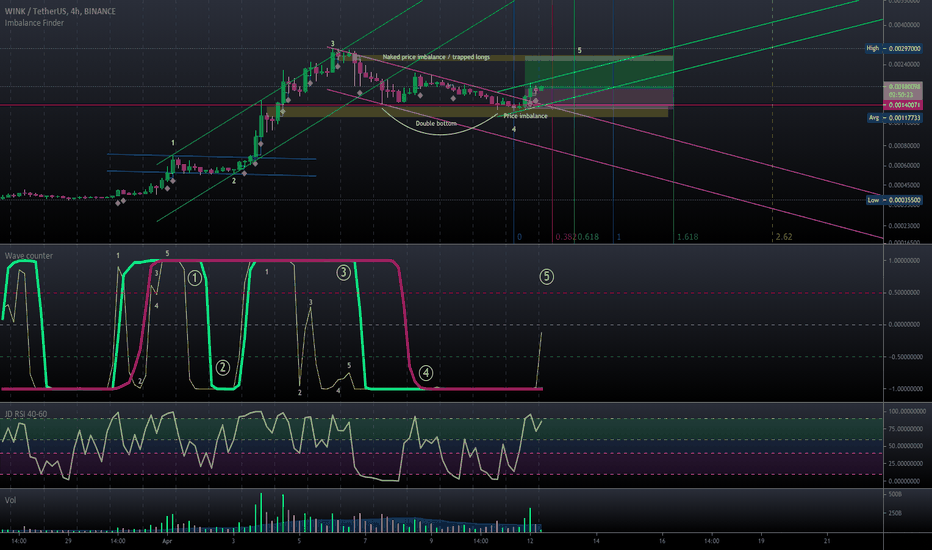Click the -0.50000000 Wave counter axis value
Screen dimensions: 932x550
(904, 357)
